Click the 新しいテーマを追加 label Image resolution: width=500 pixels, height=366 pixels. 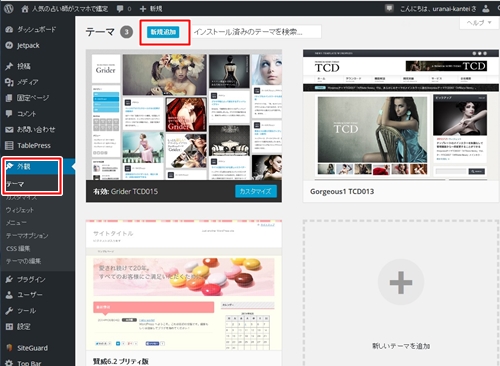click(x=401, y=346)
